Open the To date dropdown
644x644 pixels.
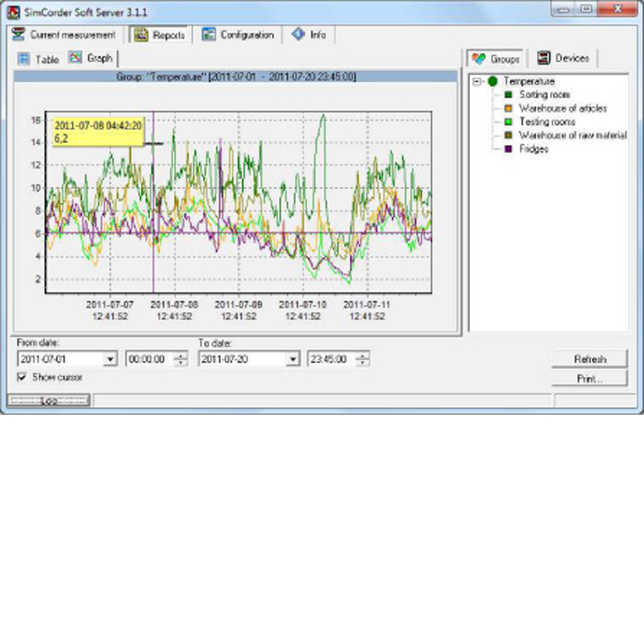coord(293,359)
